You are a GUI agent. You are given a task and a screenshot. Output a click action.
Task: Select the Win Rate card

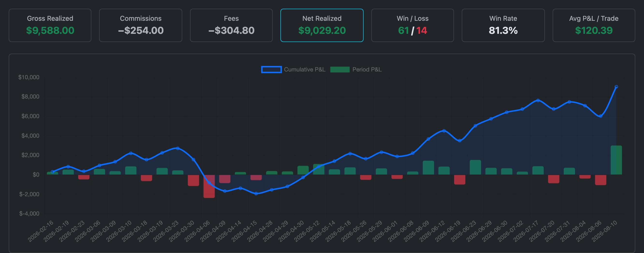pyautogui.click(x=503, y=25)
